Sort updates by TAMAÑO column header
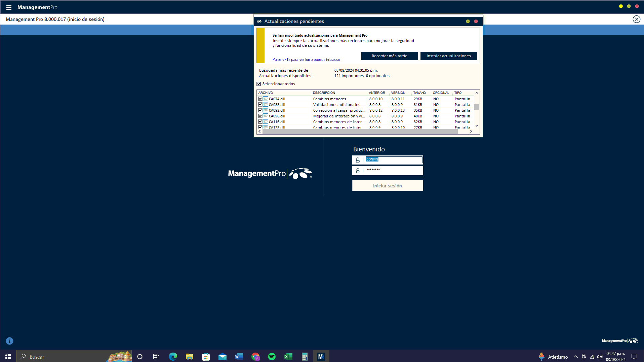This screenshot has height=362, width=644. (419, 93)
